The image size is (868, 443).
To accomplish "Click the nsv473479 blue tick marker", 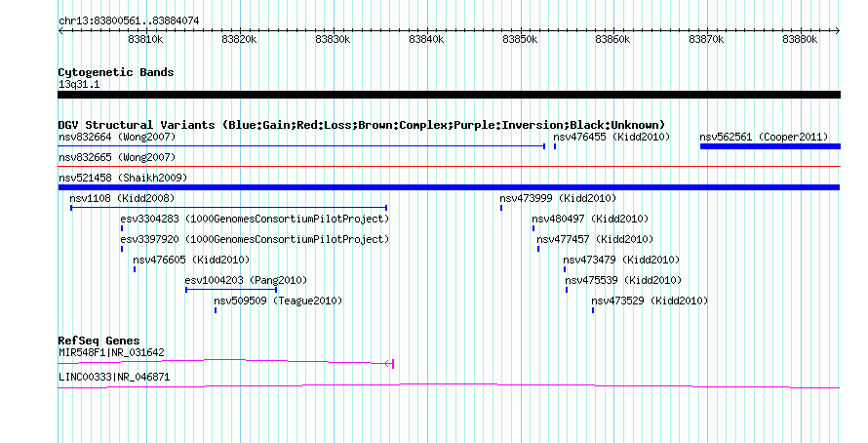I will 565,269.
